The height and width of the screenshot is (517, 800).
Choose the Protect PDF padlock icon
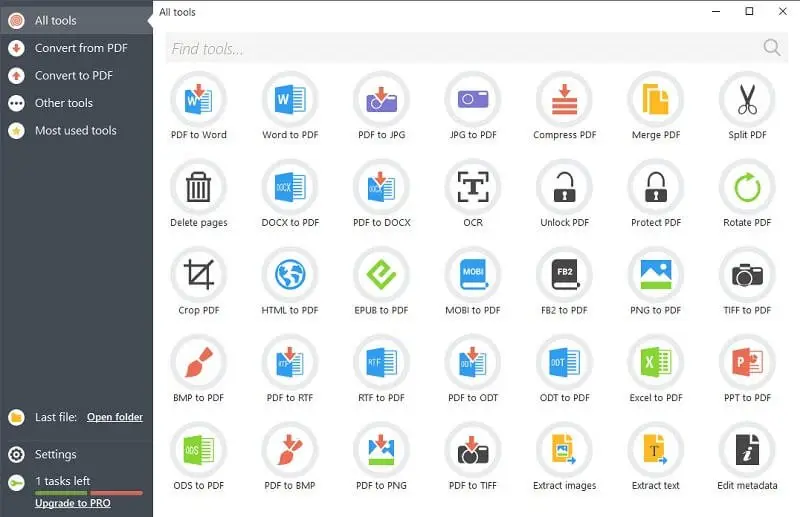coord(656,187)
